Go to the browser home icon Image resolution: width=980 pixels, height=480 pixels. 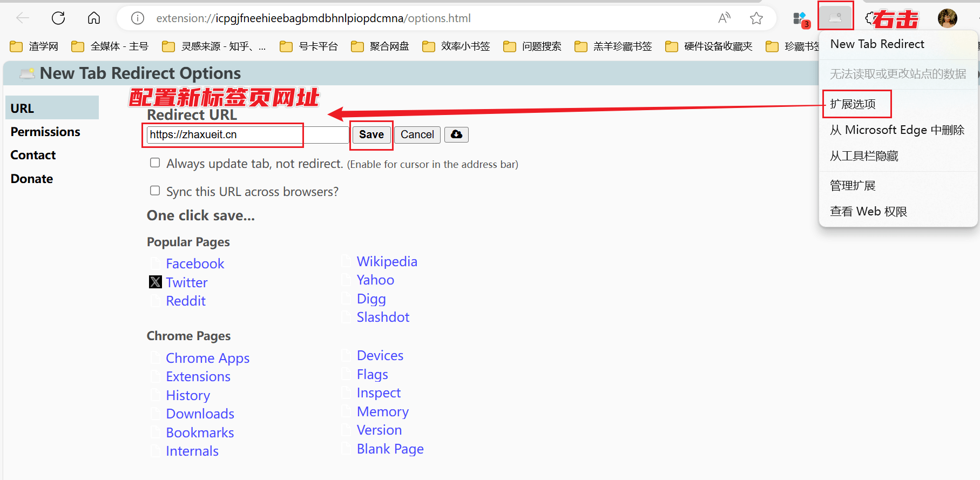point(94,18)
